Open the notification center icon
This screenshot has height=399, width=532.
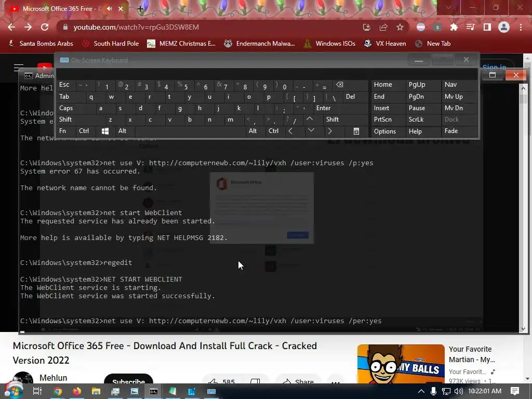pyautogui.click(x=515, y=391)
